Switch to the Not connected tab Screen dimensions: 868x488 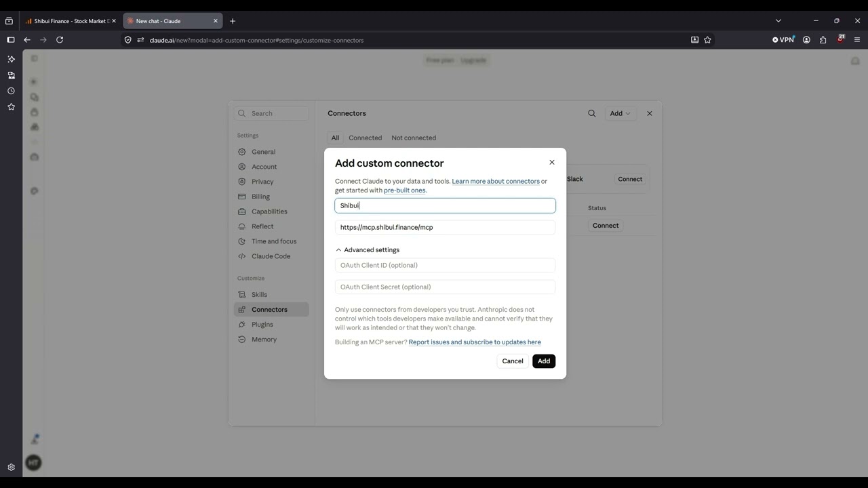(x=414, y=138)
